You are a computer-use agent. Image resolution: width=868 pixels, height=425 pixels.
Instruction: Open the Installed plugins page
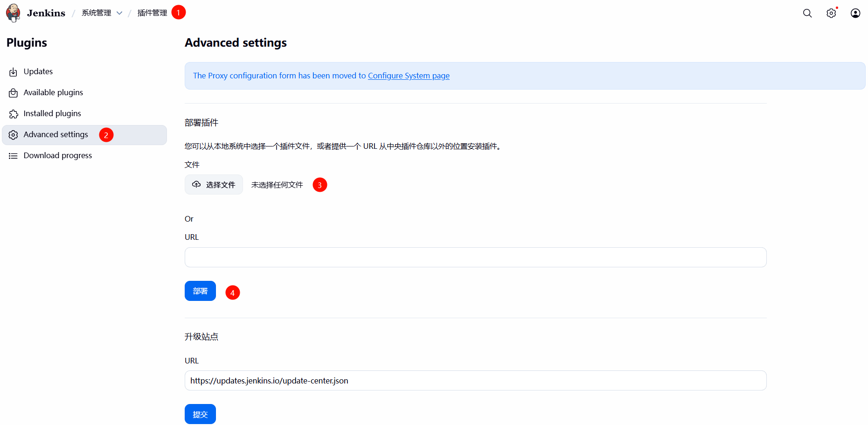coord(52,114)
